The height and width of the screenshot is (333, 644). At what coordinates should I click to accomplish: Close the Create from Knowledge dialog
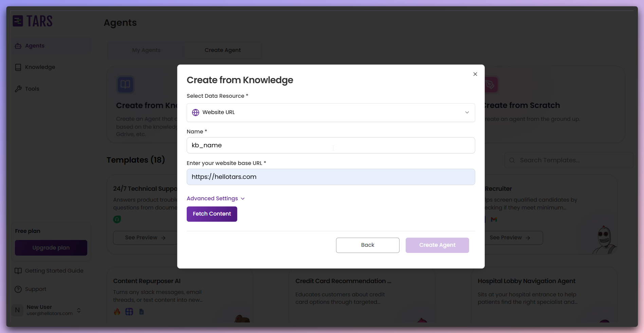475,74
